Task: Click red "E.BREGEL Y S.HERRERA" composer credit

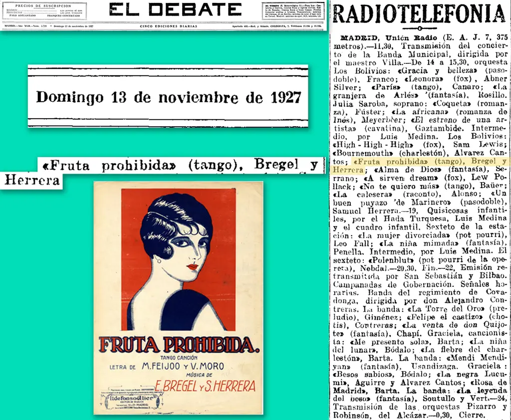Action: (205, 386)
